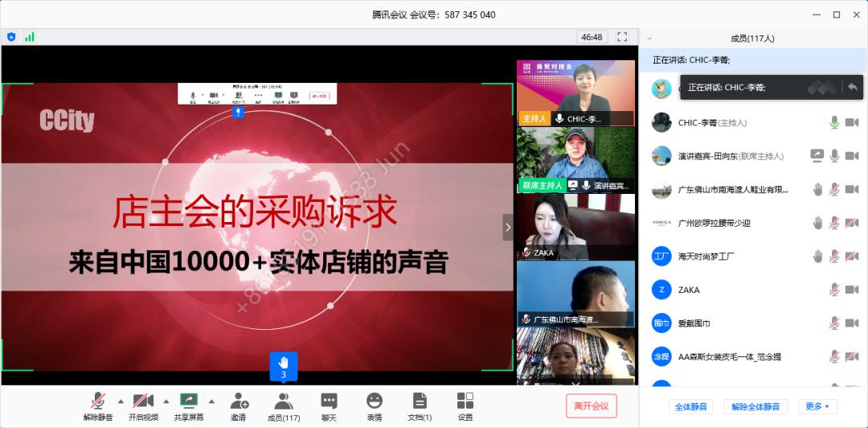Toggle microphone for CHIC-李菁 in member list
This screenshot has height=428, width=868.
(834, 122)
